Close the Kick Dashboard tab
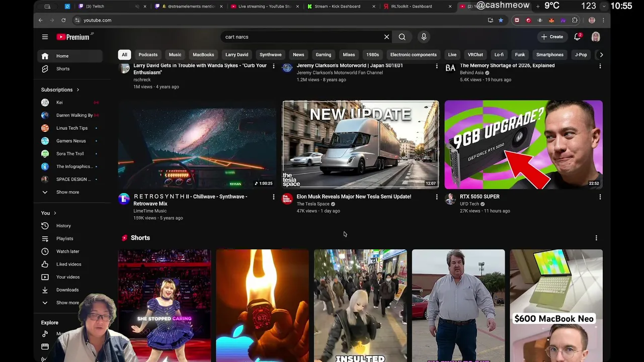The height and width of the screenshot is (362, 644). point(374,7)
